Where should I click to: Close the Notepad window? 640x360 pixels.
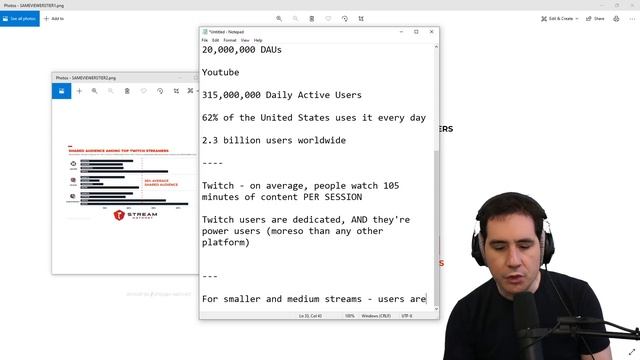(431, 32)
